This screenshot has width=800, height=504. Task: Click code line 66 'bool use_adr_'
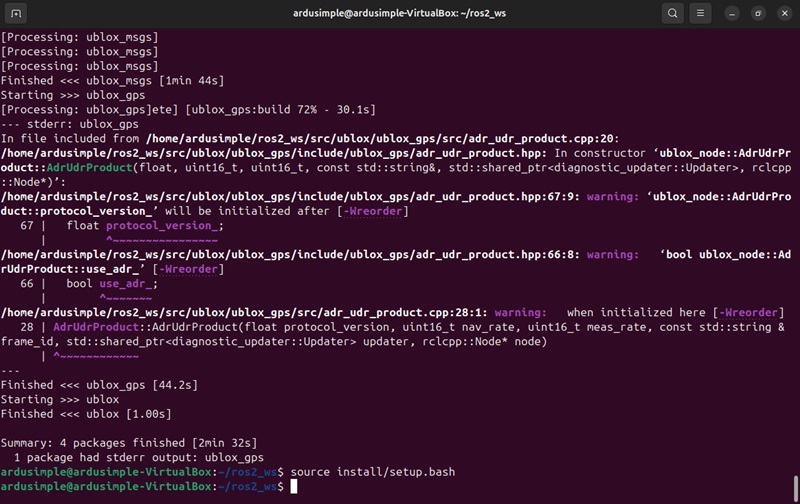click(x=111, y=284)
